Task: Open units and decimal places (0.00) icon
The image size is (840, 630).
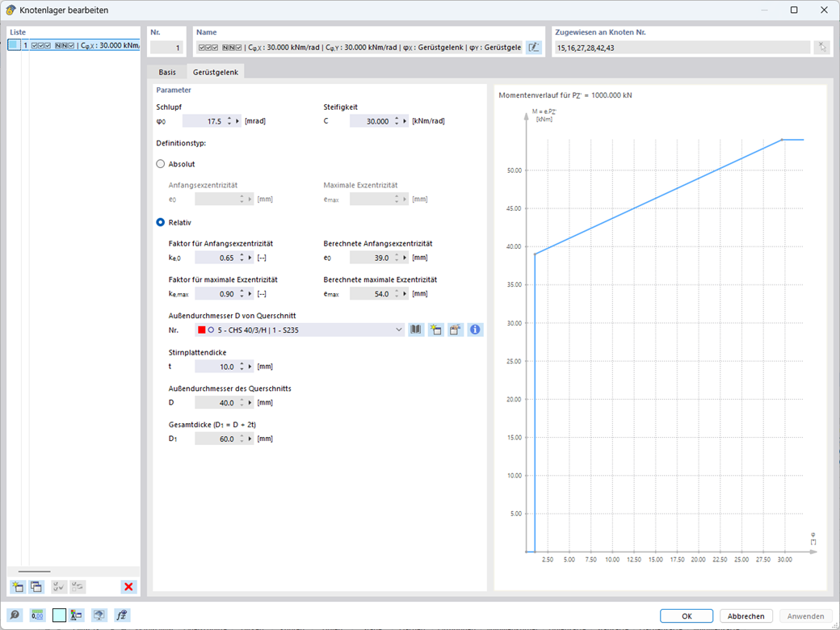Action: [37, 615]
